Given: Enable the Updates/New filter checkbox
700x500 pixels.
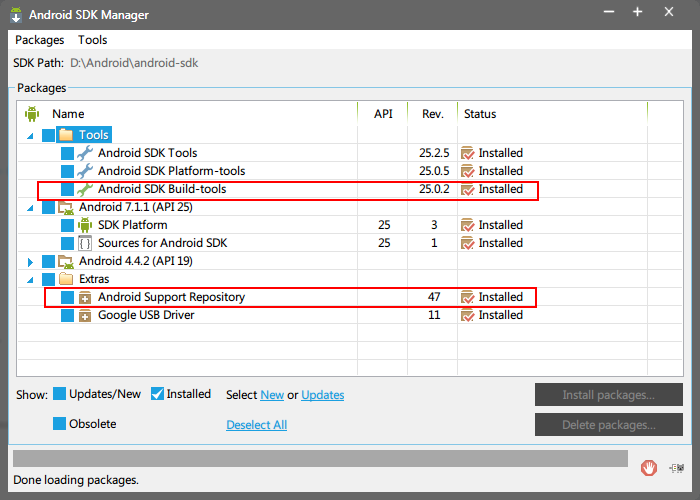Looking at the screenshot, I should (59, 394).
